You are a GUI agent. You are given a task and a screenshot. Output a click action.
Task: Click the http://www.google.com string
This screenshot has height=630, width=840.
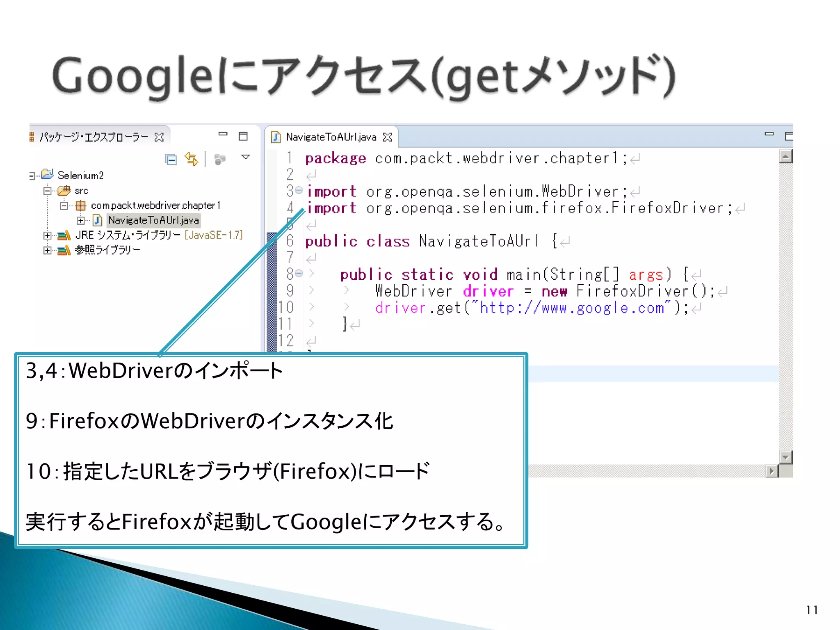pyautogui.click(x=572, y=308)
